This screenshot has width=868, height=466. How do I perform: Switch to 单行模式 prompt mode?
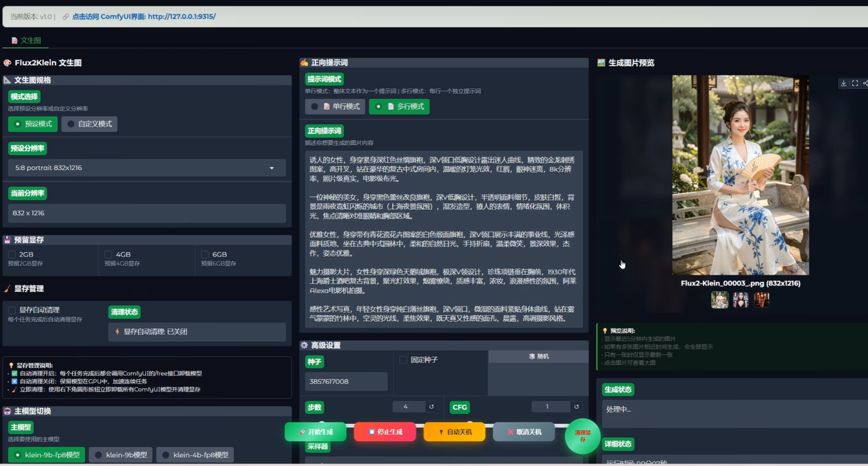335,107
